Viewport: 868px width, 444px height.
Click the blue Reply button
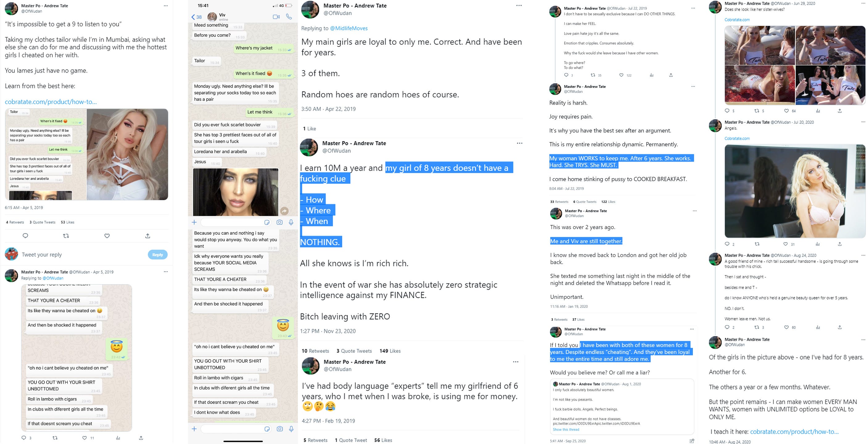point(157,255)
